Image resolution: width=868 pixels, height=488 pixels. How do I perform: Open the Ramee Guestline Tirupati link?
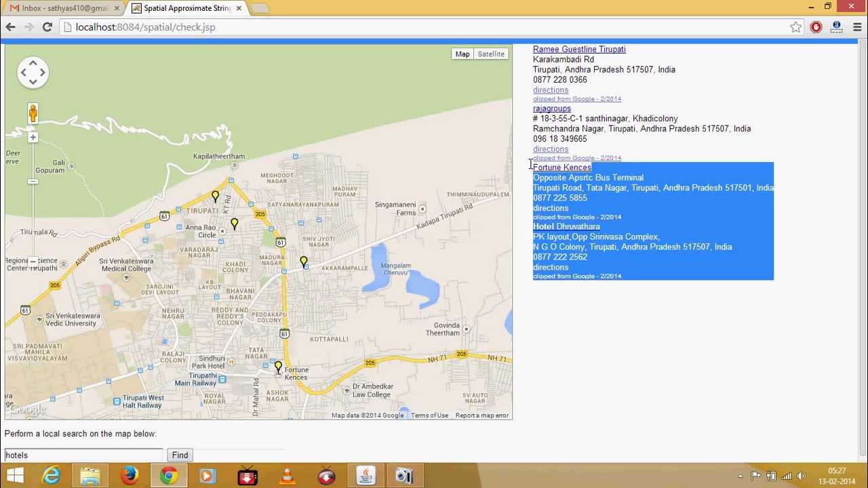pyautogui.click(x=579, y=49)
